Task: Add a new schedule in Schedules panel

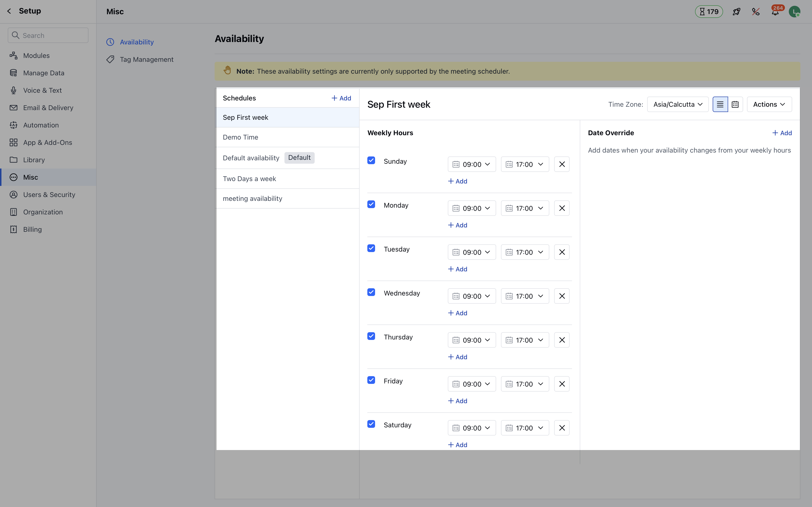Action: pos(341,98)
